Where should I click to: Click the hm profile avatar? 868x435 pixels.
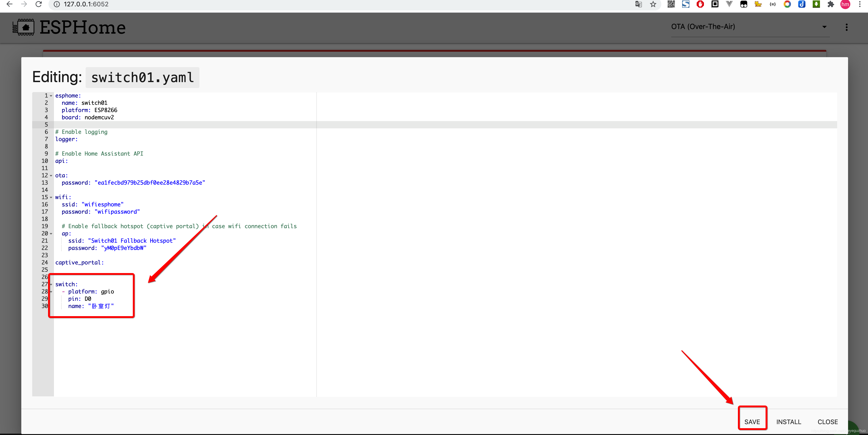pyautogui.click(x=845, y=4)
